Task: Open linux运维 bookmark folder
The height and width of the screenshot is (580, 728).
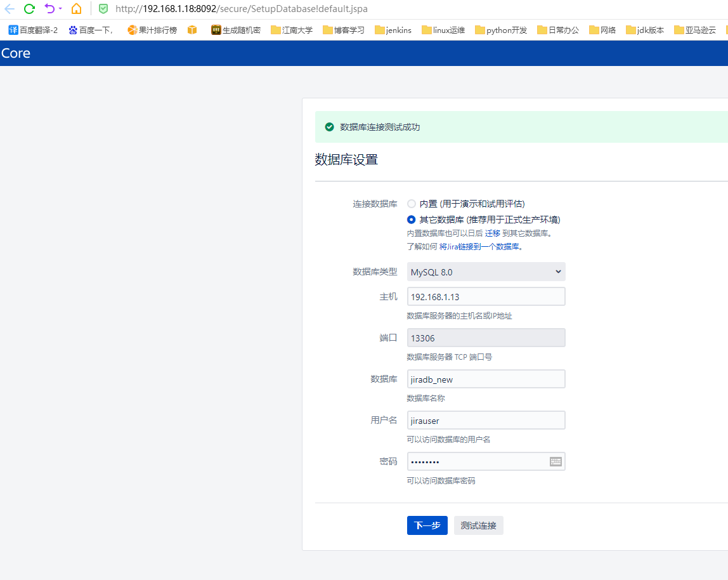Action: point(443,30)
